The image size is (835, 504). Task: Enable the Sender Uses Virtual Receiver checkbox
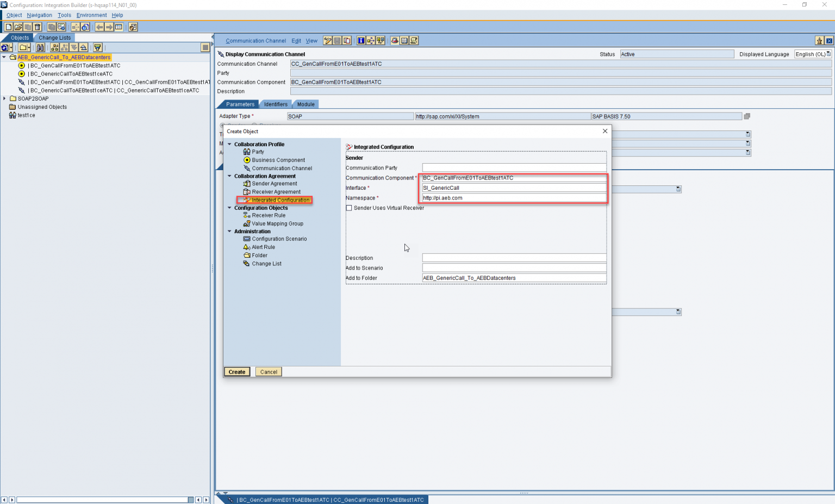[x=349, y=208]
